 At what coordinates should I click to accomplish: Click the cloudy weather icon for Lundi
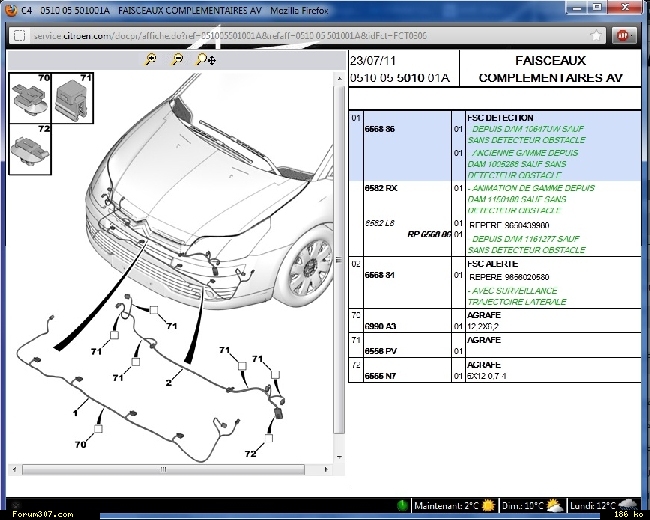[x=629, y=505]
